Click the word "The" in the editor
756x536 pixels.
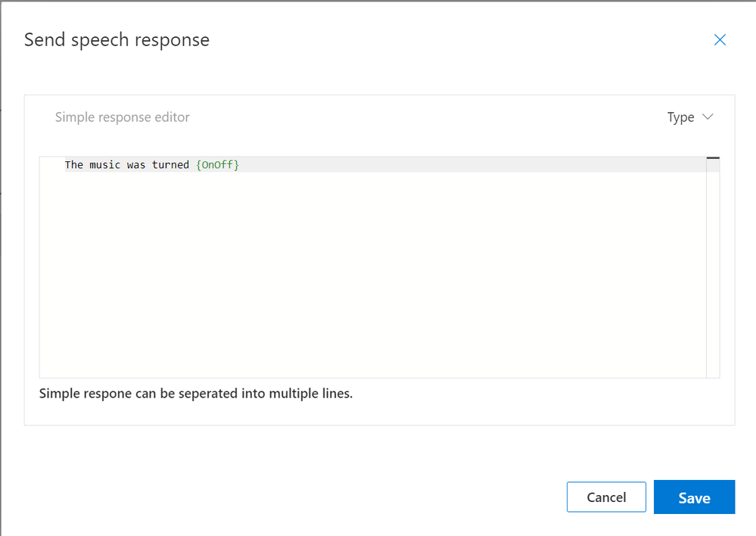[x=74, y=164]
